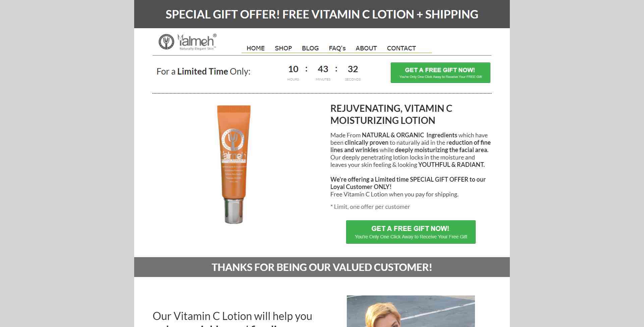Click the For a Limited Time Only text
Image resolution: width=644 pixels, height=327 pixels.
[204, 72]
